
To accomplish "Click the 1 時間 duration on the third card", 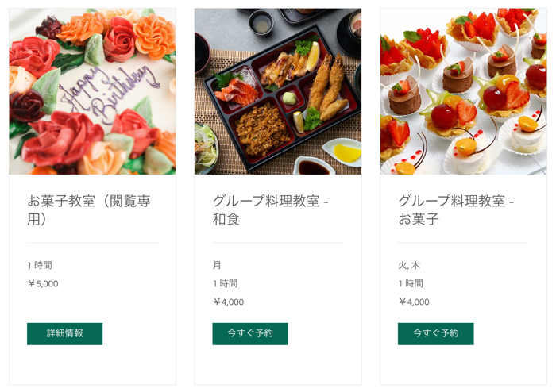I will point(411,283).
